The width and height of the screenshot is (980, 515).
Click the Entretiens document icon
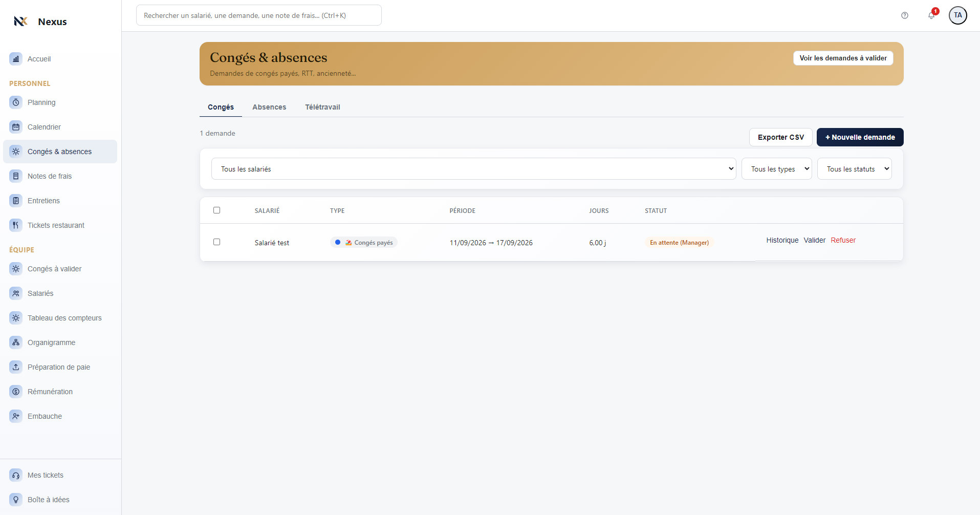click(x=16, y=201)
